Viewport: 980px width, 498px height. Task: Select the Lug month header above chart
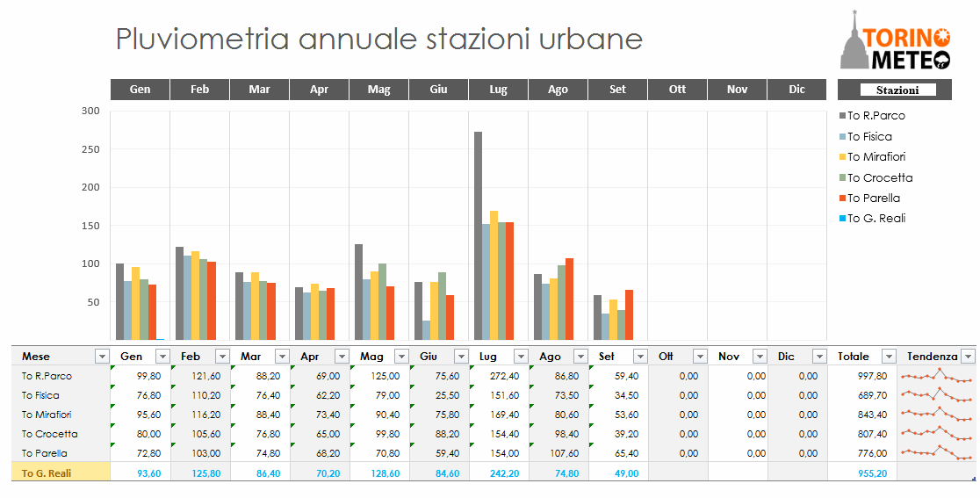(x=498, y=90)
